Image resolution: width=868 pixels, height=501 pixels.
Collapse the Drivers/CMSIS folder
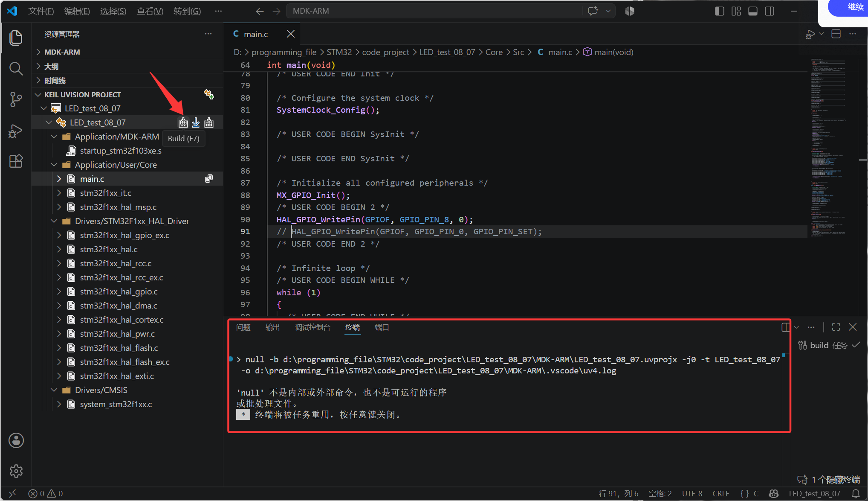pyautogui.click(x=54, y=390)
